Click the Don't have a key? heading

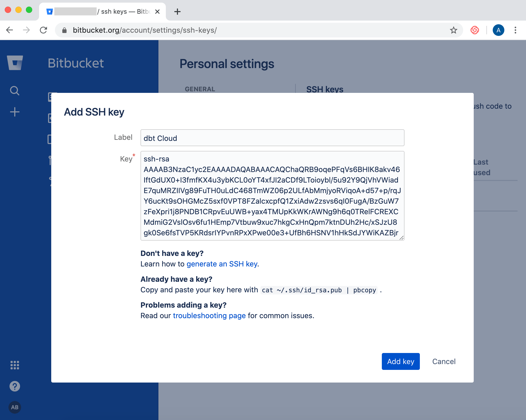(172, 253)
